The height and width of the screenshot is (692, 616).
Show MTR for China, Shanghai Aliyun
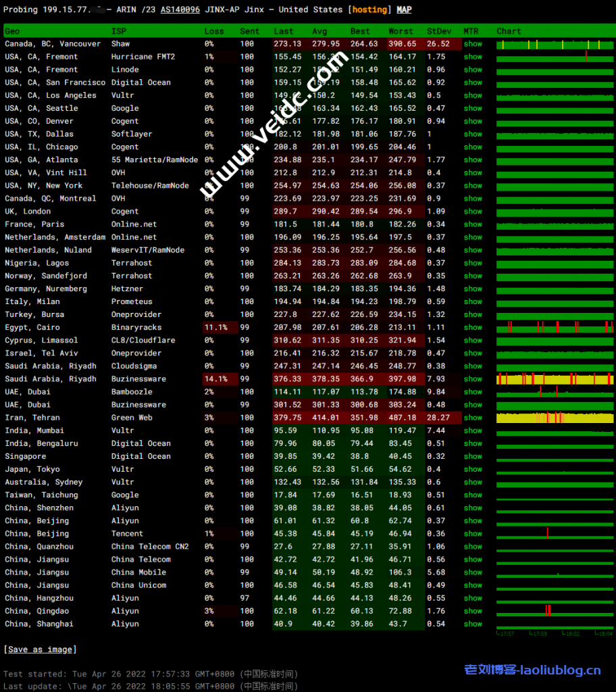click(473, 624)
